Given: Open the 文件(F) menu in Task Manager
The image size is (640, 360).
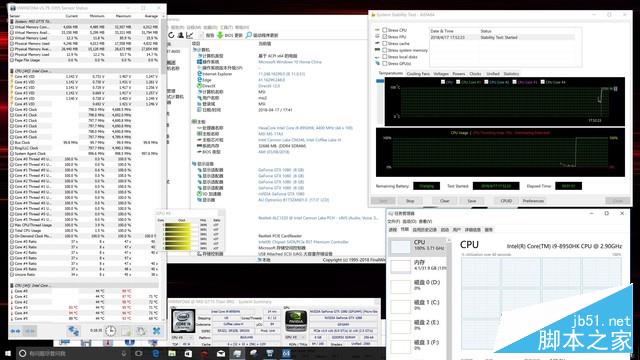Looking at the screenshot, I should tap(394, 222).
